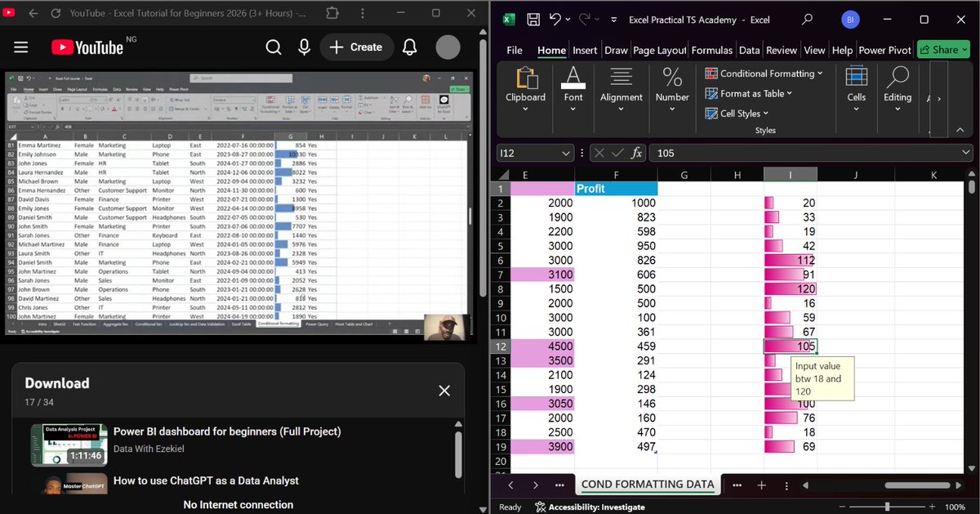The height and width of the screenshot is (514, 980).
Task: Go to the YouTube home logo
Action: 87,47
